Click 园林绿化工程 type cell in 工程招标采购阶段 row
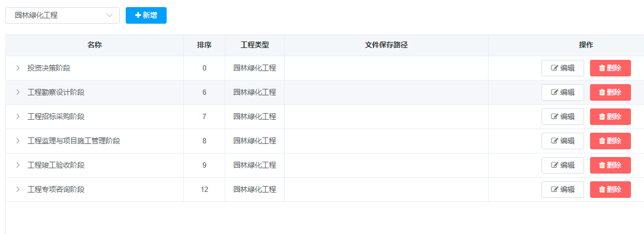 254,117
